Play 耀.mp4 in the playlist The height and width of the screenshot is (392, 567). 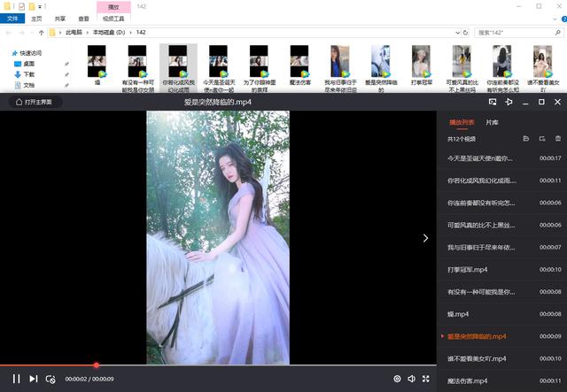502,314
